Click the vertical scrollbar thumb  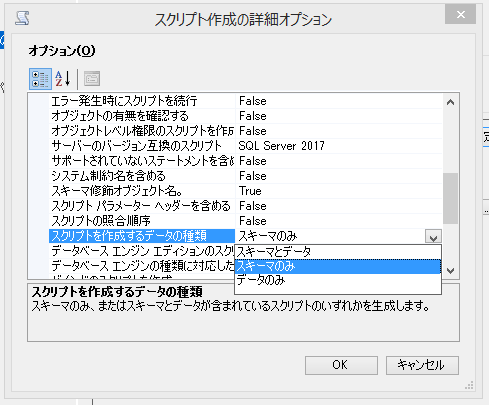(x=450, y=198)
